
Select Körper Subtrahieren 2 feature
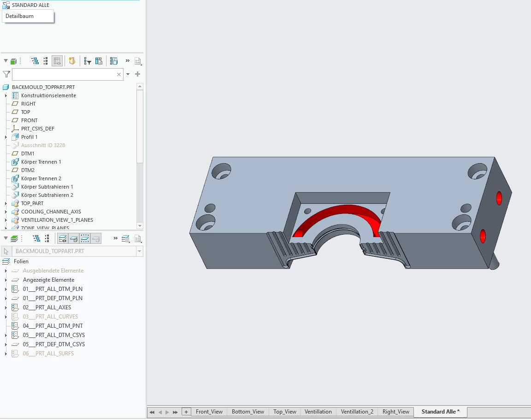[x=47, y=195]
